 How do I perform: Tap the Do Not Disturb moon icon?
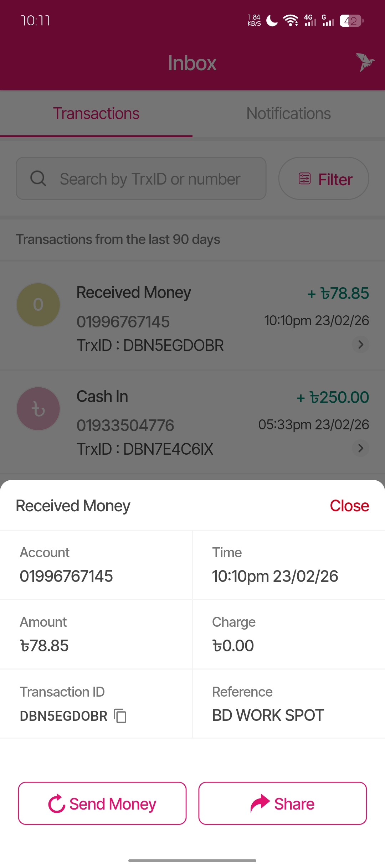pyautogui.click(x=272, y=21)
